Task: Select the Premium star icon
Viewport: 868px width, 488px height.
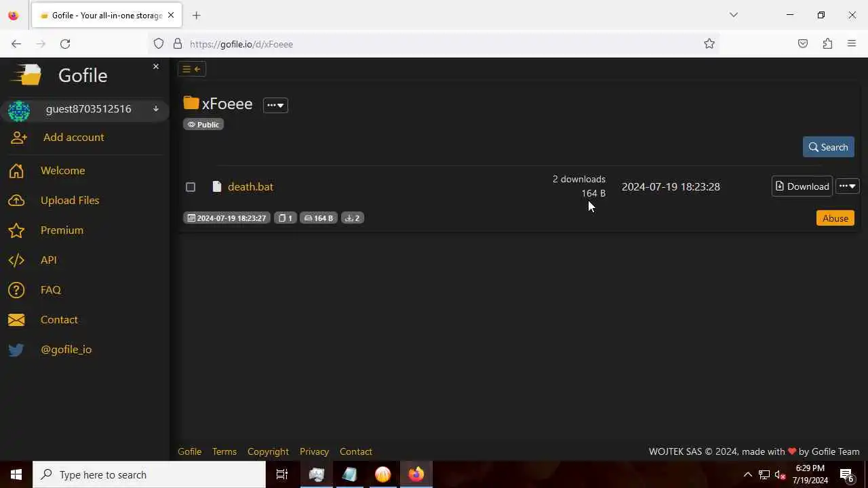Action: pos(16,230)
